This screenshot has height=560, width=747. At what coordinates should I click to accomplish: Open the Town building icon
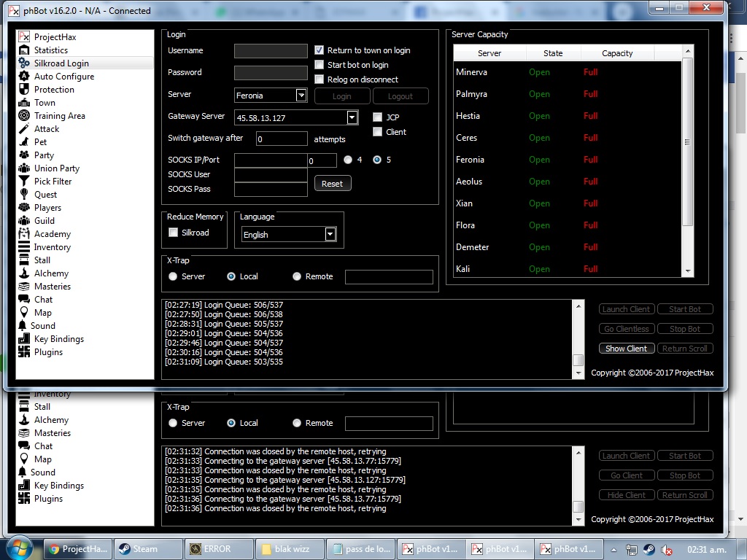pos(24,103)
